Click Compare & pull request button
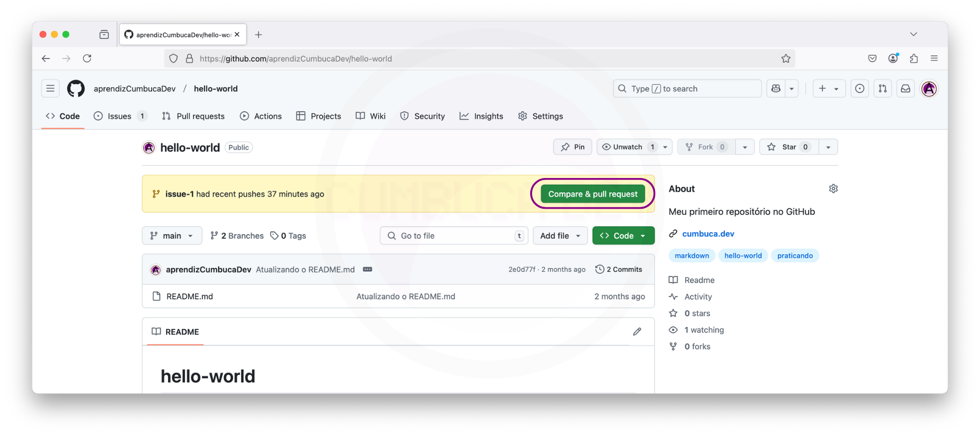This screenshot has width=980, height=436. (592, 194)
